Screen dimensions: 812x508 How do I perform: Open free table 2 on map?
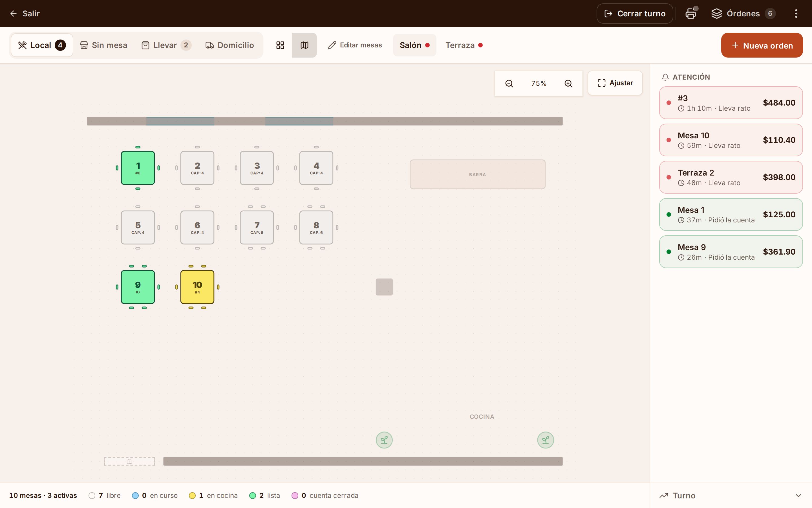pyautogui.click(x=197, y=168)
